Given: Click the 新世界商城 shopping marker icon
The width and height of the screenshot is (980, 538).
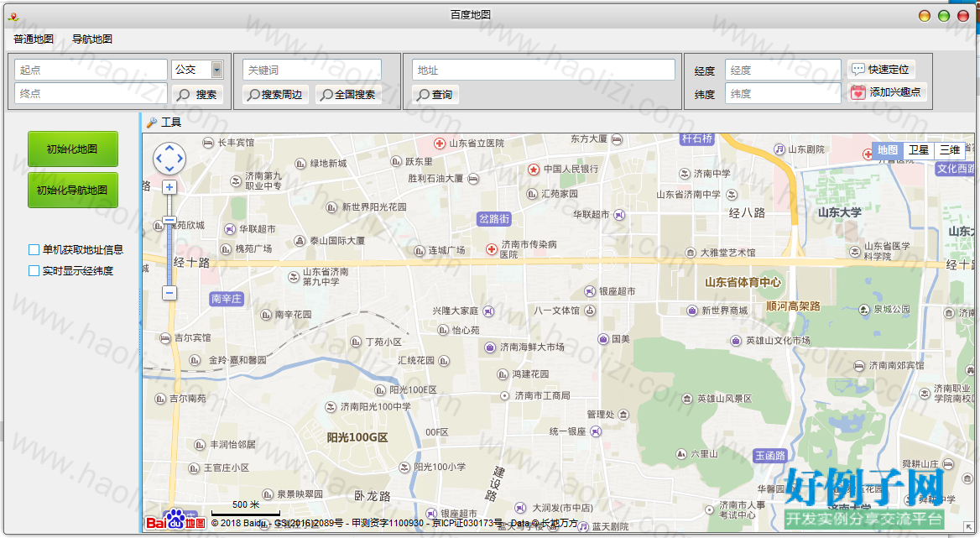Looking at the screenshot, I should coord(692,311).
